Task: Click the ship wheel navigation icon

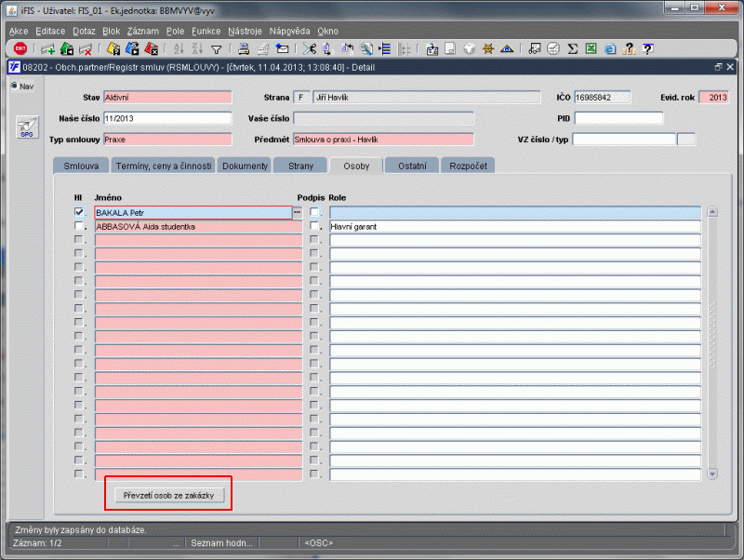Action: [x=487, y=48]
